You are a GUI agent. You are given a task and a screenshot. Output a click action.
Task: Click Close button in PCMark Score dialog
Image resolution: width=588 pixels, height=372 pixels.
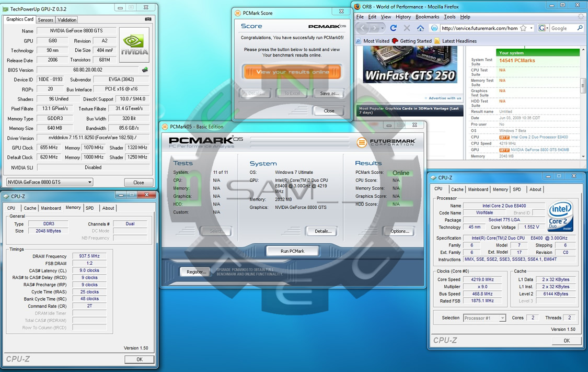click(x=329, y=111)
